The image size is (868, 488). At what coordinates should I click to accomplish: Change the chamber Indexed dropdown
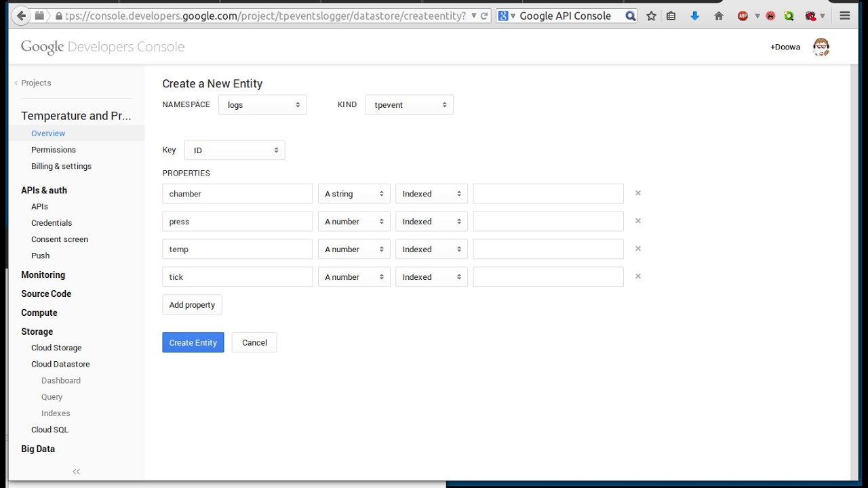(x=431, y=194)
